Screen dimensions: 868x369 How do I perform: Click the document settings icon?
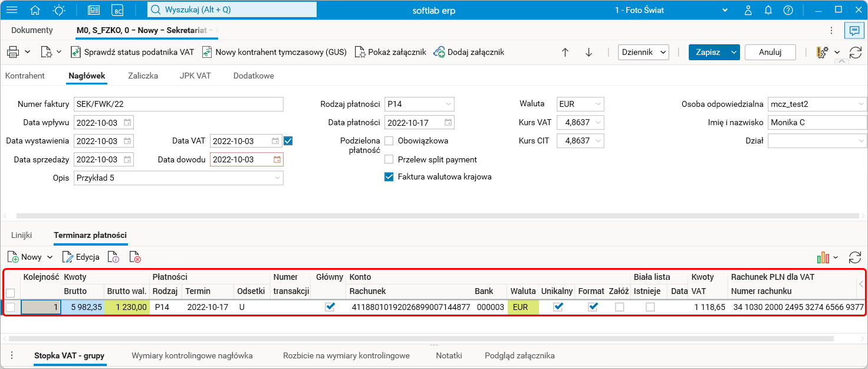click(x=47, y=52)
